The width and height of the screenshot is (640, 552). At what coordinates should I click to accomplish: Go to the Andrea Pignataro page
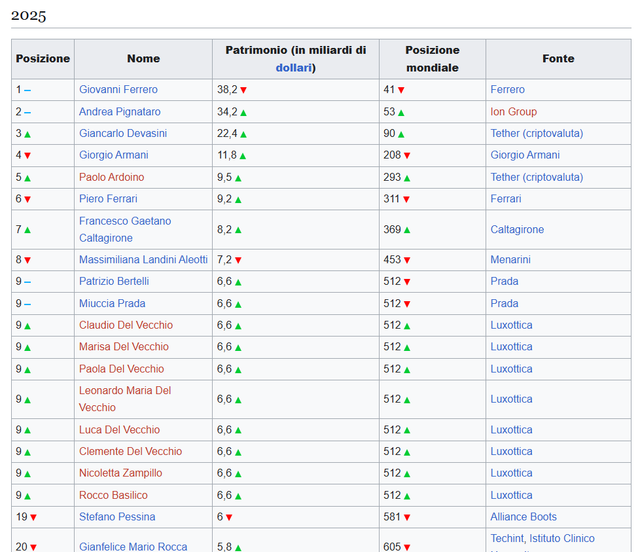coord(119,112)
